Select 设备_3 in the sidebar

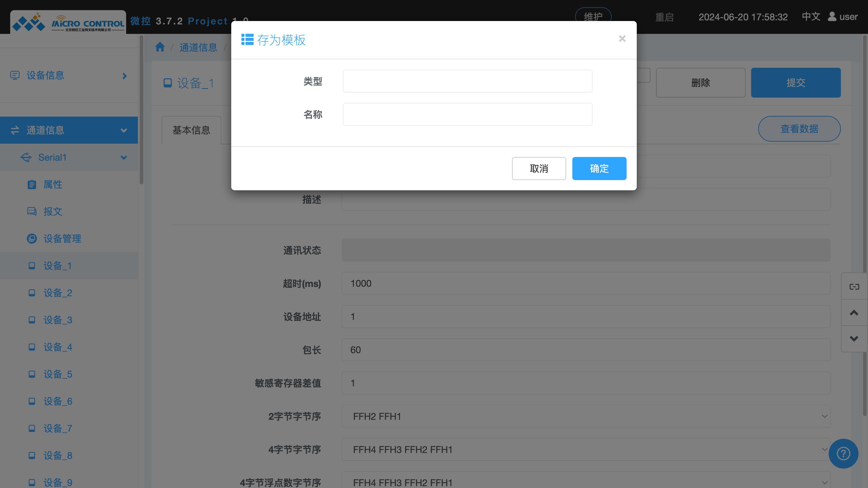point(58,320)
